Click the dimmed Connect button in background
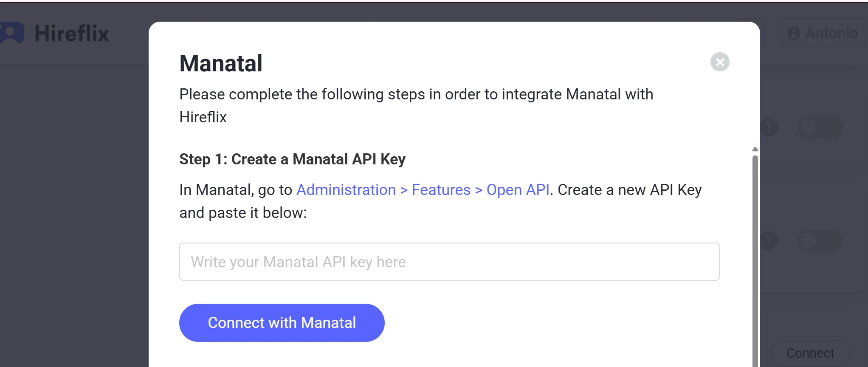Image resolution: width=868 pixels, height=367 pixels. (x=810, y=353)
